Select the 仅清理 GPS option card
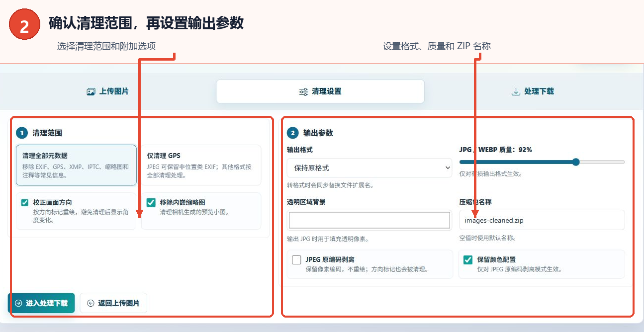 pyautogui.click(x=201, y=165)
